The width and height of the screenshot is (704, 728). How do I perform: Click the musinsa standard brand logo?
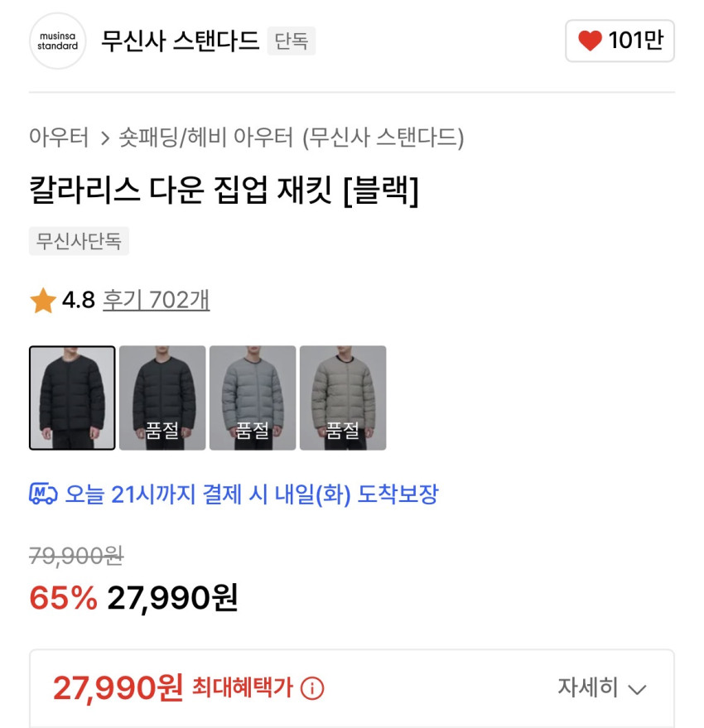57,41
